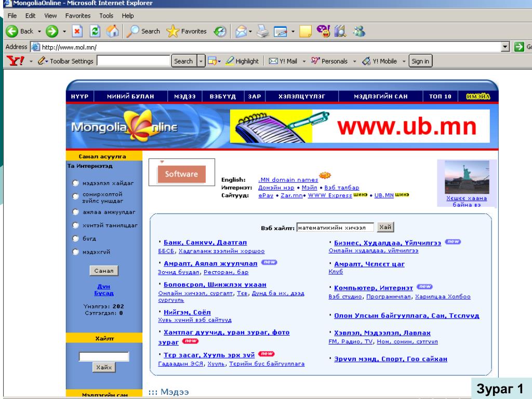The height and width of the screenshot is (399, 532).
Task: Open Search with the magnifier icon
Action: pyautogui.click(x=132, y=31)
